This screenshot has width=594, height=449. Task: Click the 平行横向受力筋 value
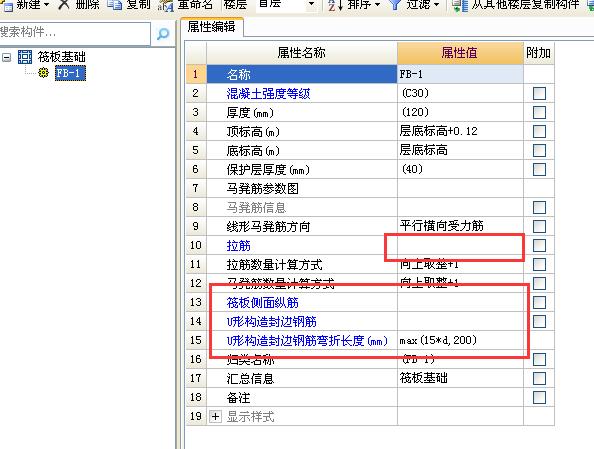point(460,226)
